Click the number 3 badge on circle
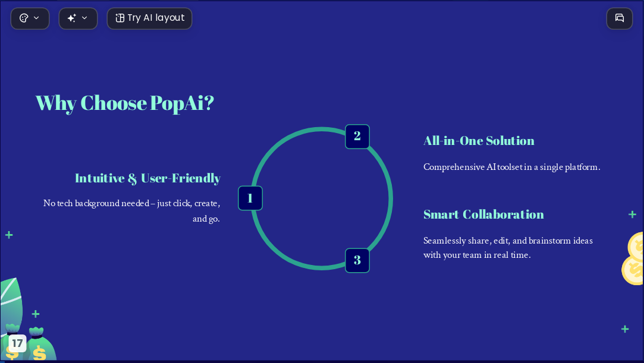The height and width of the screenshot is (363, 644). tap(357, 260)
